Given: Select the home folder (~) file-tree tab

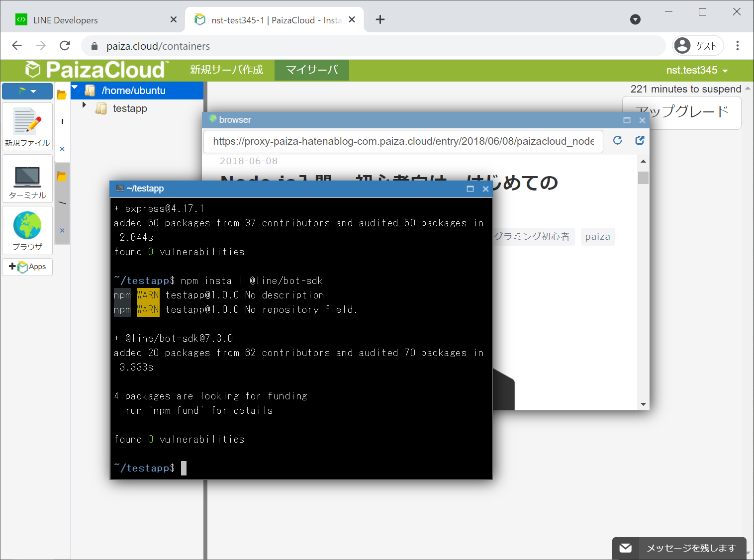Looking at the screenshot, I should tap(62, 121).
